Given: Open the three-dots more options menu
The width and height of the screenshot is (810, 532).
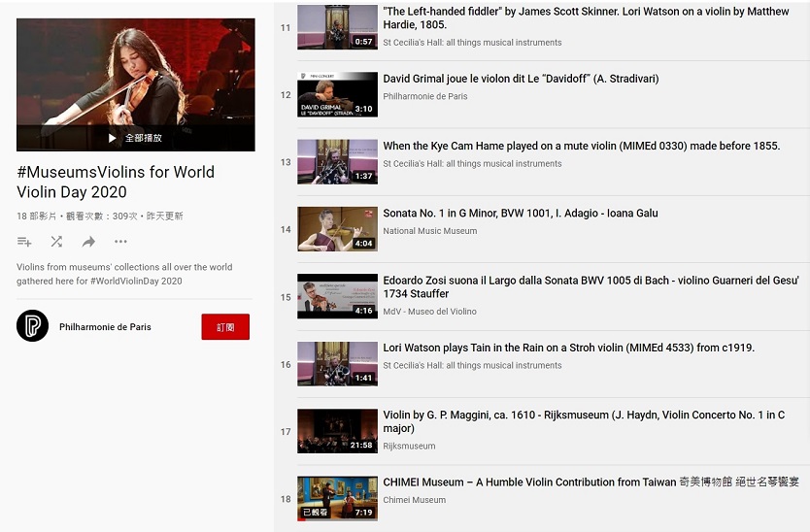Looking at the screenshot, I should 120,241.
